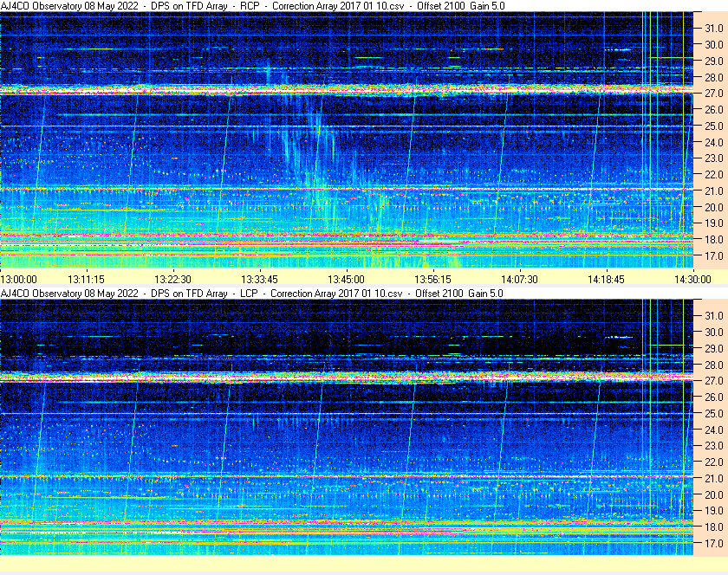Select the 27.0 frequency label on RCP panel
728x575 pixels.
[x=713, y=94]
